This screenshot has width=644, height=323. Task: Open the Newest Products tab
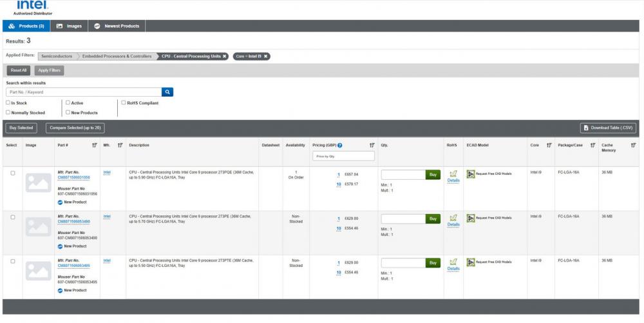point(117,26)
